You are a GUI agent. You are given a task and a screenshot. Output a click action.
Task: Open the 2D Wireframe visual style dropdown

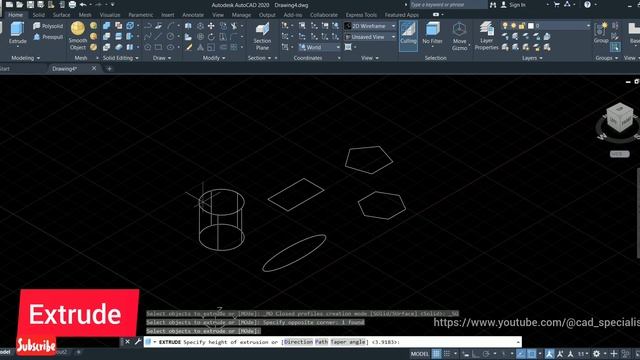pyautogui.click(x=370, y=26)
